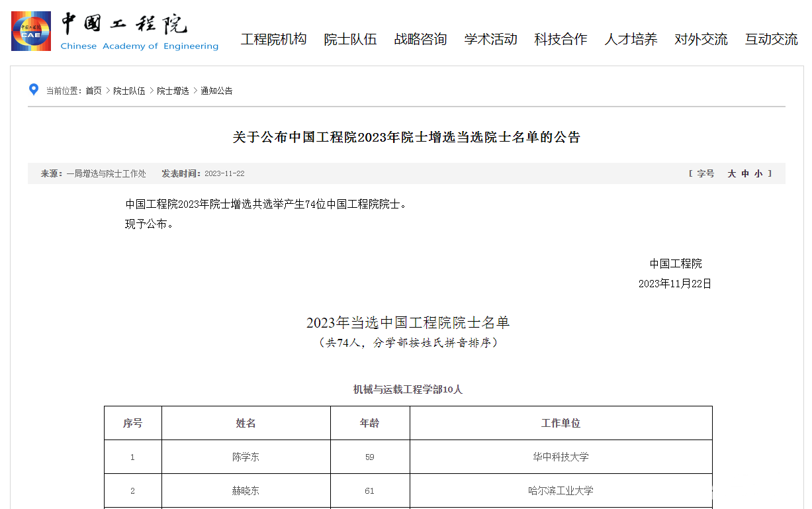Click the 序号 column header

(x=133, y=423)
